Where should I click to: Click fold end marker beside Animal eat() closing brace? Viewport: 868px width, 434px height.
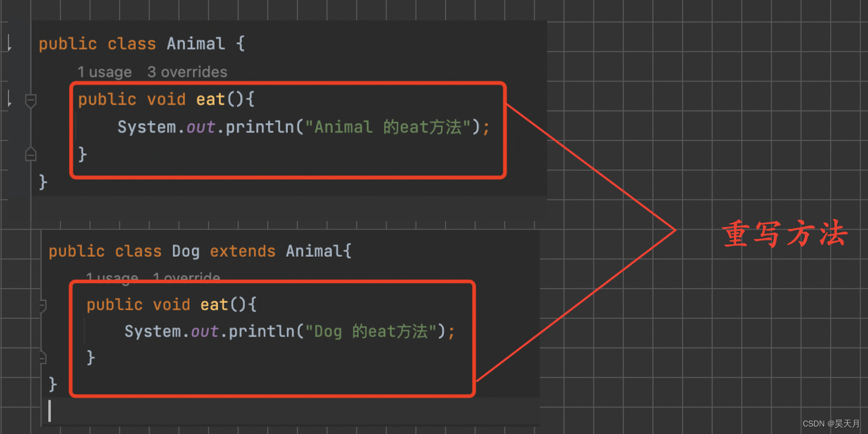pyautogui.click(x=31, y=154)
